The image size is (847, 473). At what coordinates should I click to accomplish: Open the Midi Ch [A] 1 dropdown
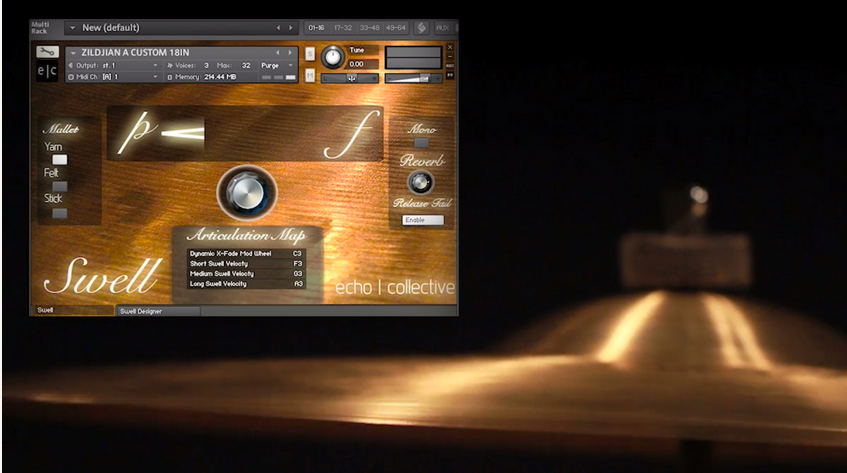pyautogui.click(x=115, y=77)
